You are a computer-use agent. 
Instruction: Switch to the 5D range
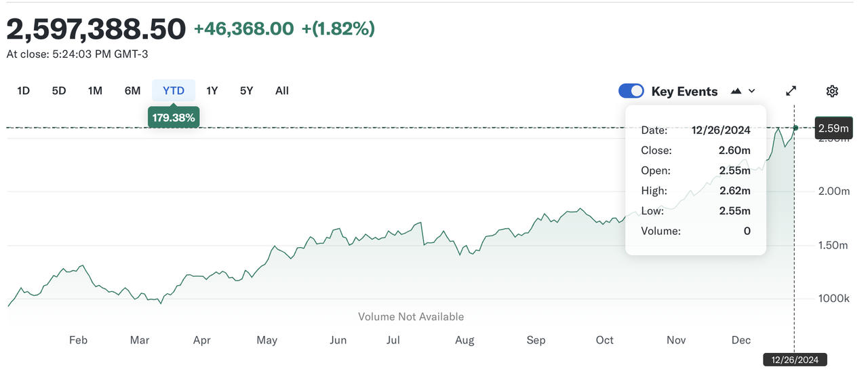59,90
